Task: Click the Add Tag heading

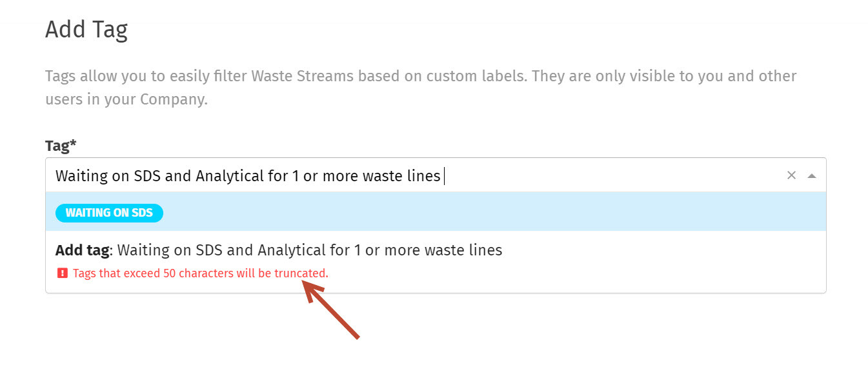Action: 86,30
